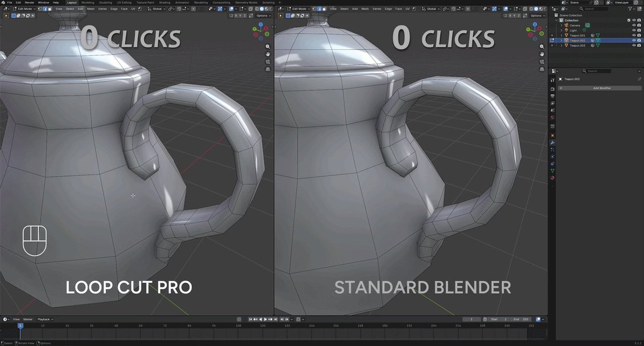Toggle perspective/orthographic grid icon in left viewport
This screenshot has width=644, height=346.
(268, 69)
